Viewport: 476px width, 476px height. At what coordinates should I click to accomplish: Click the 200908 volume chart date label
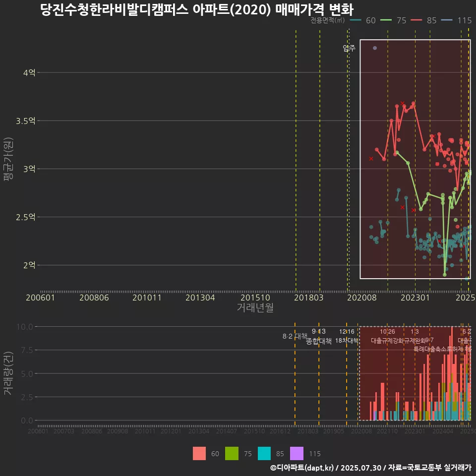[118, 431]
